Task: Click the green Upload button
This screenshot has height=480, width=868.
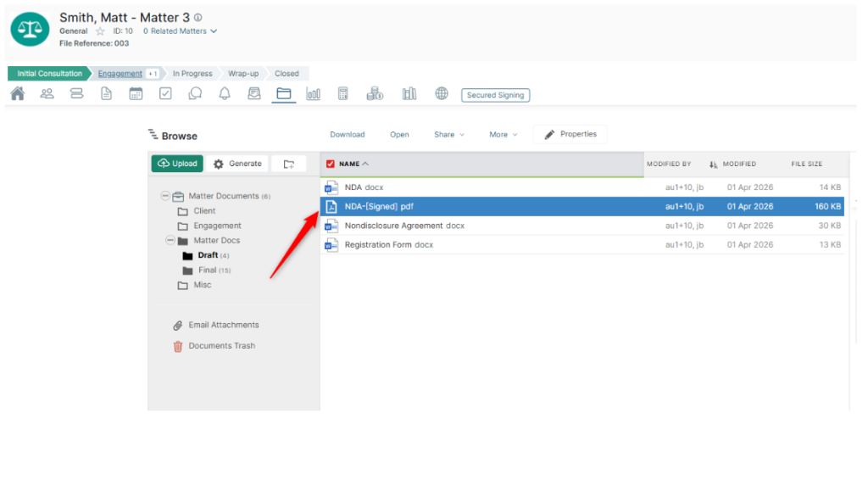Action: [177, 164]
